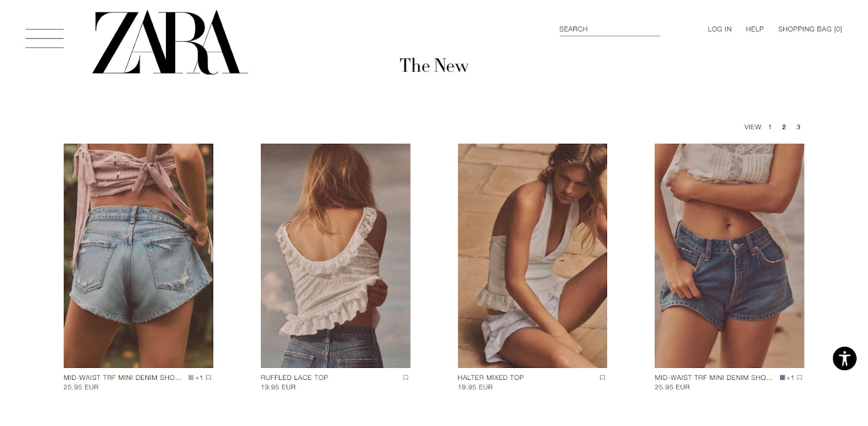
Task: Focus the SEARCH input field
Action: click(x=610, y=29)
